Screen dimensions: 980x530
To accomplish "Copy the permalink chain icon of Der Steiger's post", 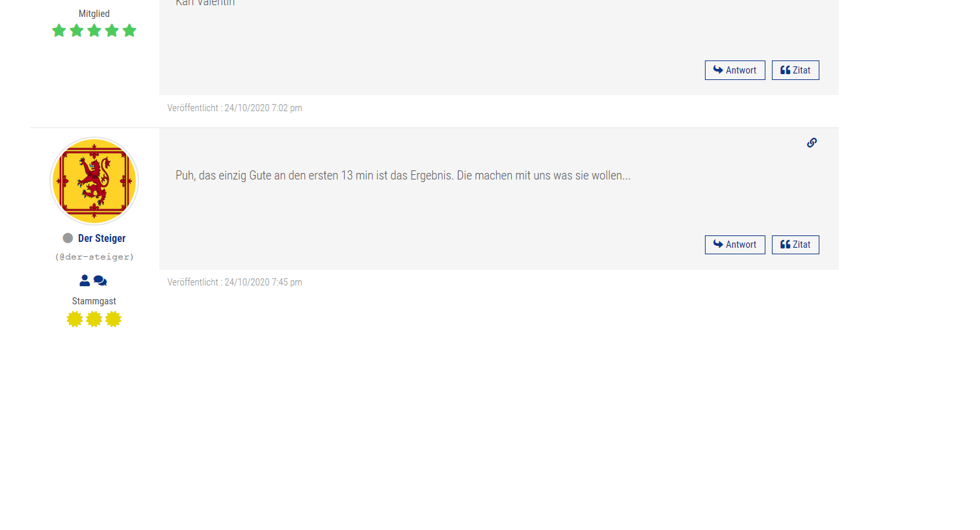I will [812, 142].
